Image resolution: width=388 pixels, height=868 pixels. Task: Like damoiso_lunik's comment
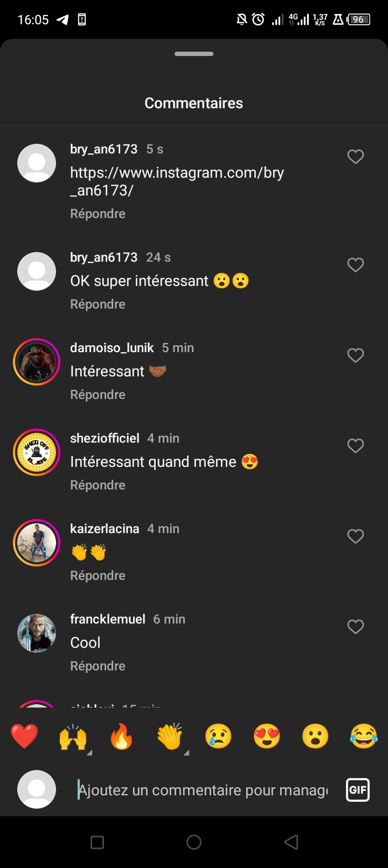(x=356, y=355)
